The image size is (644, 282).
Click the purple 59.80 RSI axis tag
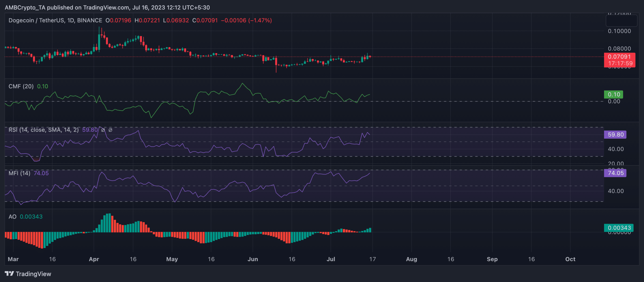pyautogui.click(x=615, y=135)
